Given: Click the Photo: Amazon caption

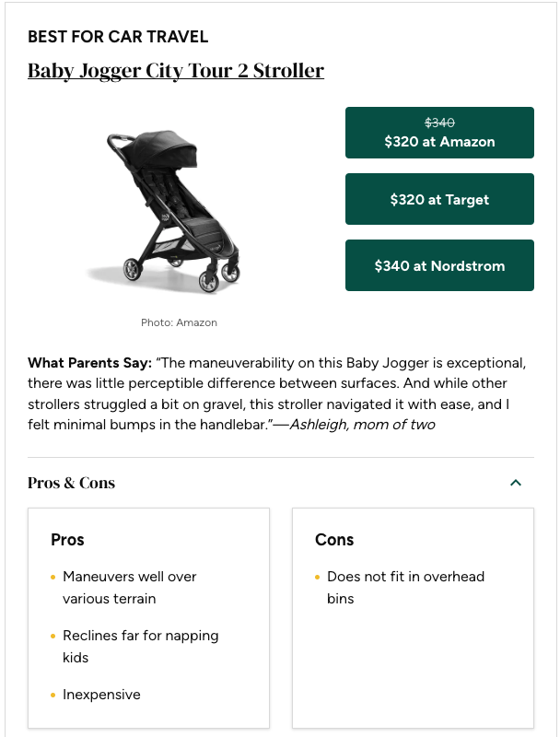Looking at the screenshot, I should [x=179, y=322].
